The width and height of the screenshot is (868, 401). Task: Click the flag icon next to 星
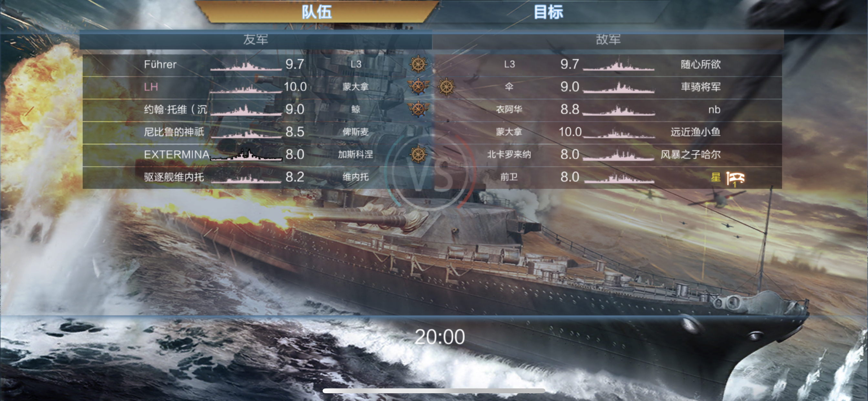(x=735, y=178)
